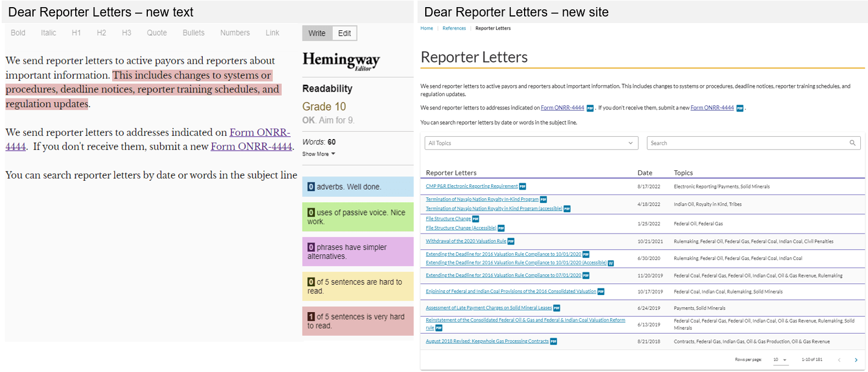868x372 pixels.
Task: Apply H2 heading from the toolbar
Action: 101,33
